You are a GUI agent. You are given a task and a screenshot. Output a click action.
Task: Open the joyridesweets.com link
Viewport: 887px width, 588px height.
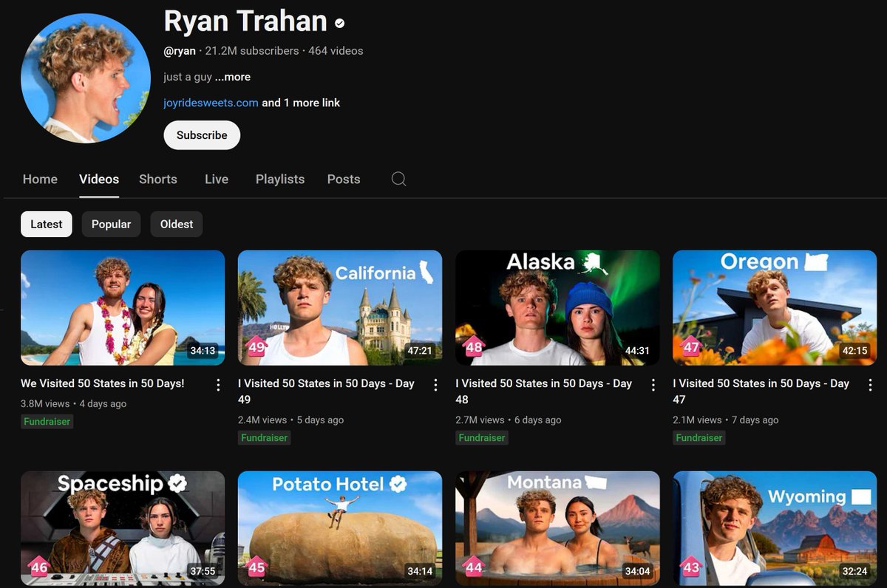tap(211, 103)
